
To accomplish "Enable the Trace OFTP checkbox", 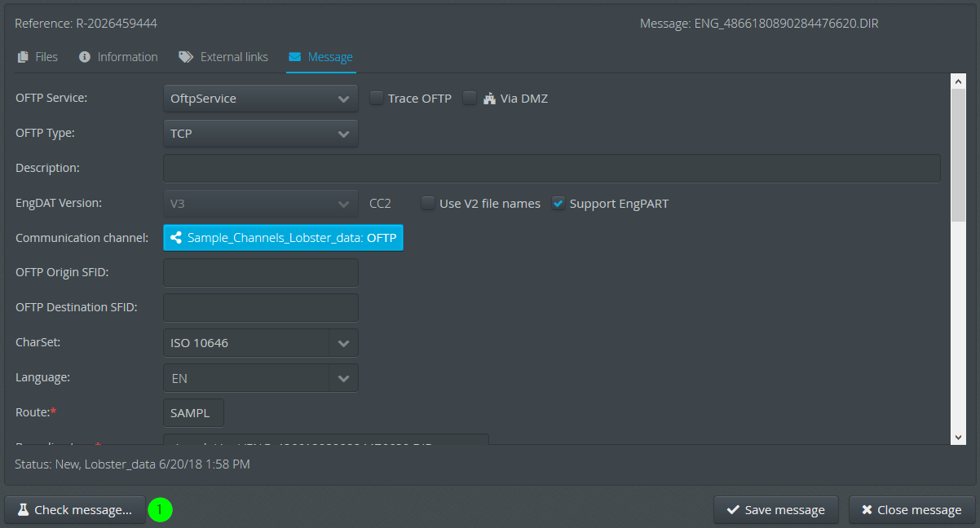I will coord(377,99).
